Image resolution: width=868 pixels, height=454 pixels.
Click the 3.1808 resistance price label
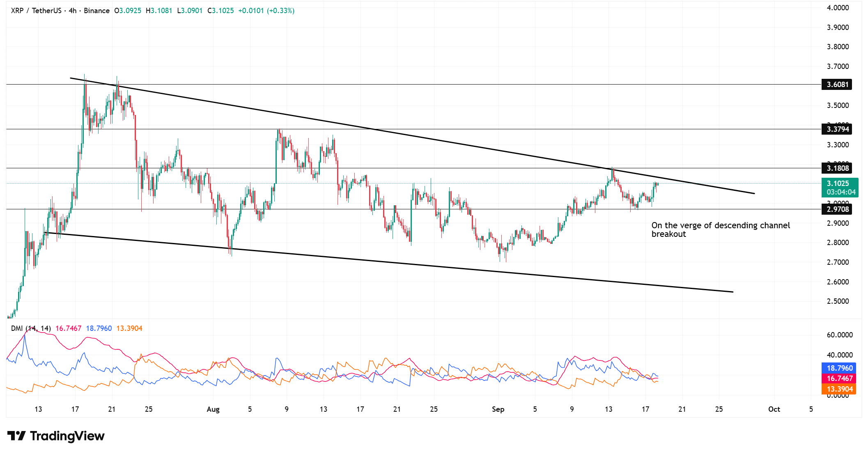(x=837, y=168)
